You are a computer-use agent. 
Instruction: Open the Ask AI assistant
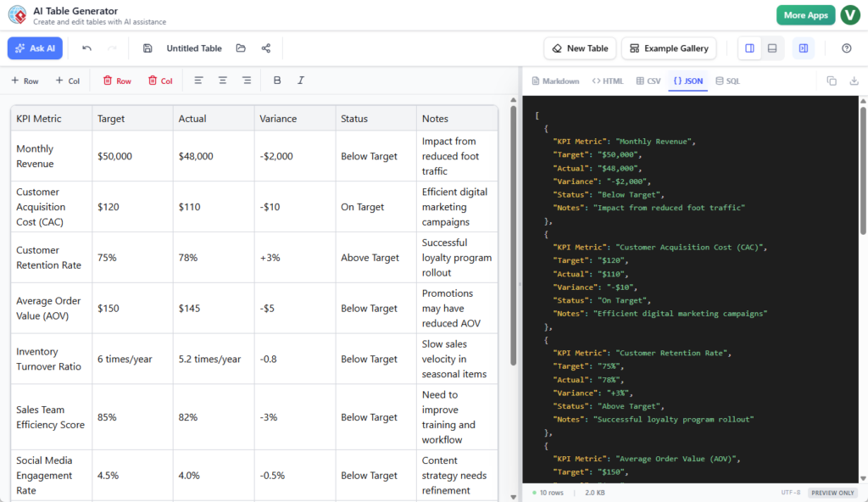35,48
